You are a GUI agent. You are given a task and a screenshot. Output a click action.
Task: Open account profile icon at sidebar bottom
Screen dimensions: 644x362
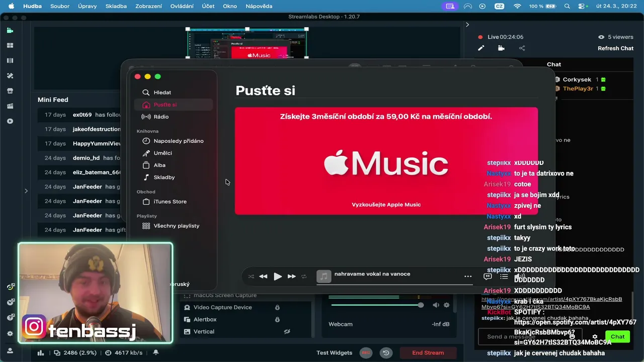click(10, 350)
